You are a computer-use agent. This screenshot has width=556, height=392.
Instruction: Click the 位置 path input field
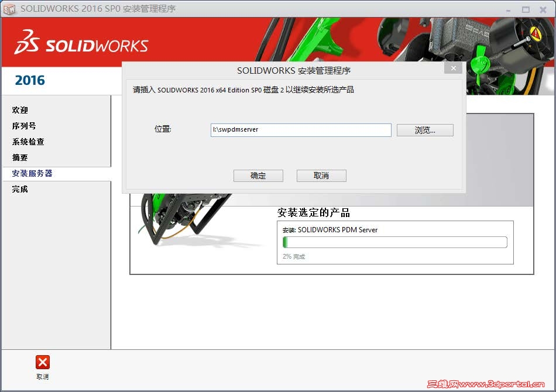click(x=301, y=130)
